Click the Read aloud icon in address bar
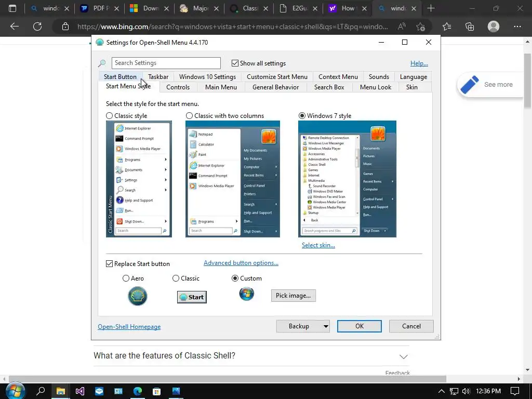Image resolution: width=532 pixels, height=399 pixels. 402,26
